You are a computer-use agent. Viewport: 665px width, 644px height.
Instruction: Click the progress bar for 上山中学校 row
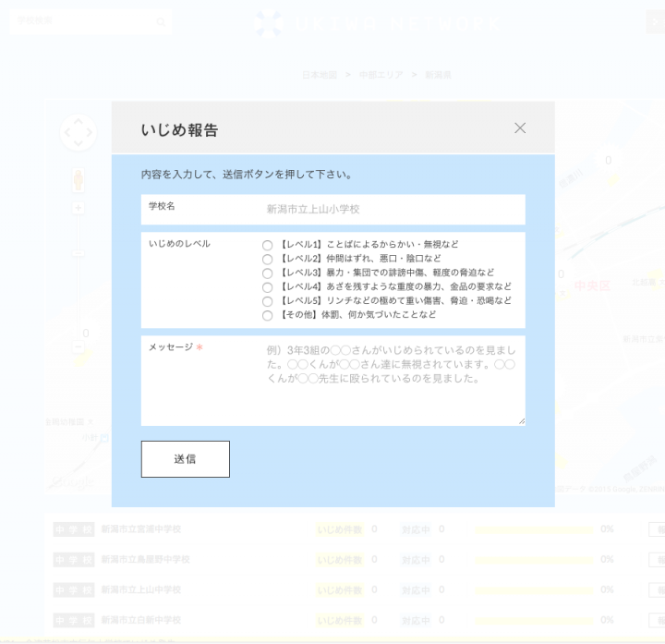pyautogui.click(x=534, y=590)
